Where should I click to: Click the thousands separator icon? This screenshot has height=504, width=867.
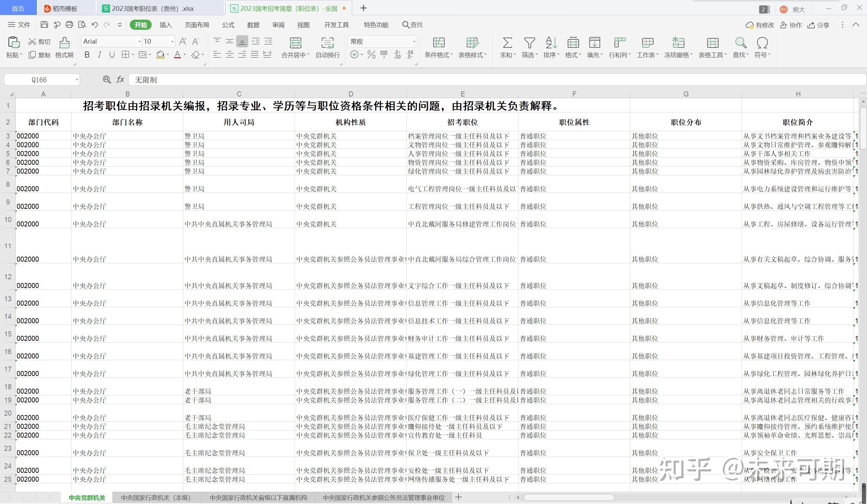pyautogui.click(x=384, y=54)
